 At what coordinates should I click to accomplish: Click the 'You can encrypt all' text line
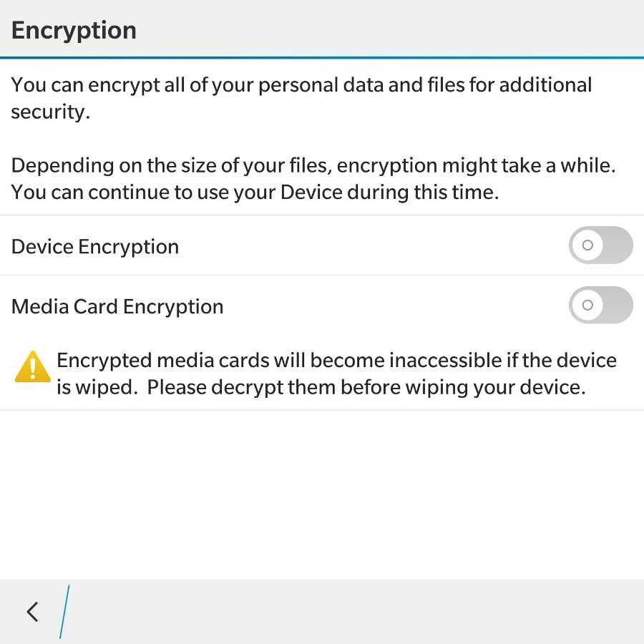coord(301,85)
